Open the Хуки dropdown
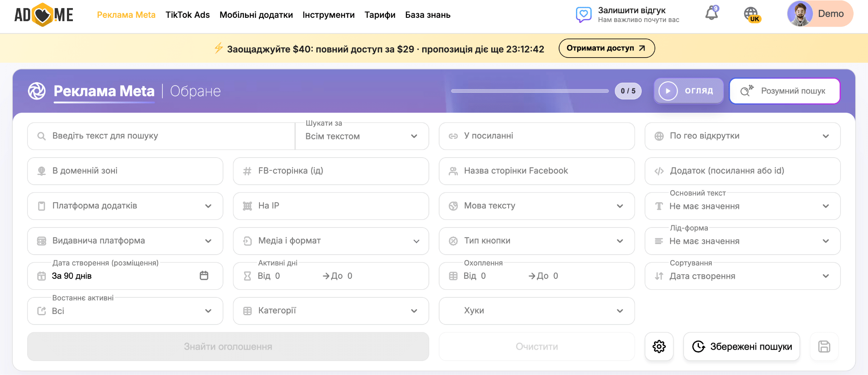The height and width of the screenshot is (375, 868). point(537,311)
